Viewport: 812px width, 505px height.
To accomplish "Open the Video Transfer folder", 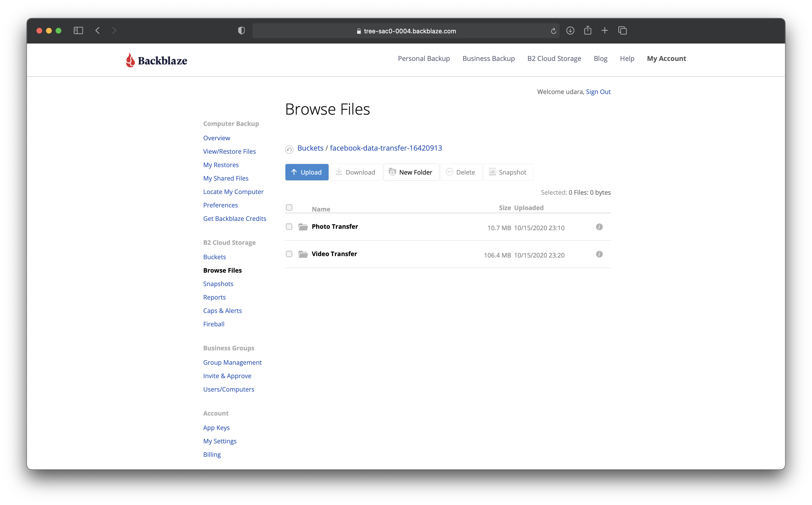I will [334, 254].
